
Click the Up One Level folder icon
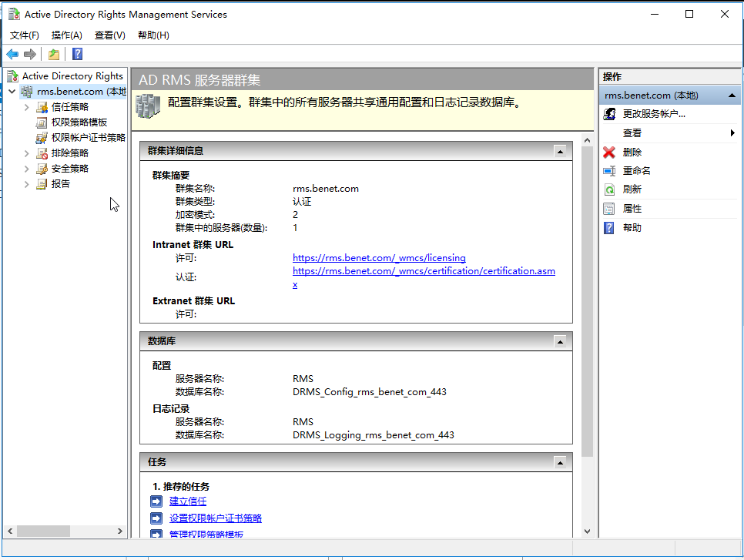click(54, 54)
